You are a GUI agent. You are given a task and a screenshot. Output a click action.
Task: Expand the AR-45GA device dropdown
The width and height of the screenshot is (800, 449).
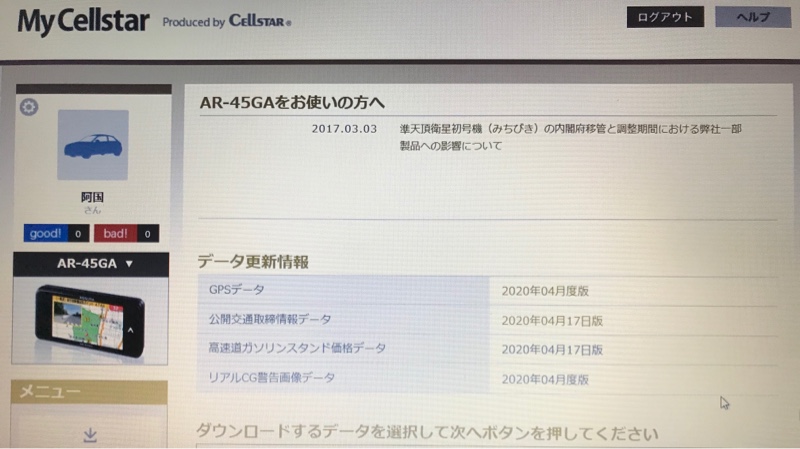pyautogui.click(x=91, y=264)
